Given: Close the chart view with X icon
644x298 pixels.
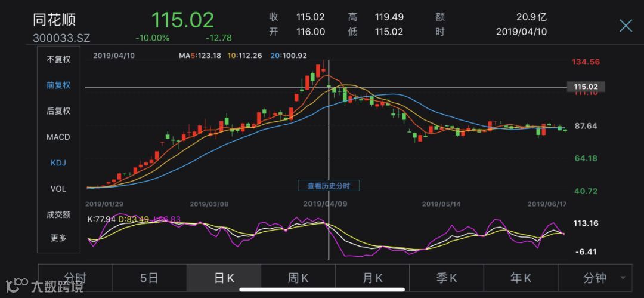Looking at the screenshot, I should (626, 26).
